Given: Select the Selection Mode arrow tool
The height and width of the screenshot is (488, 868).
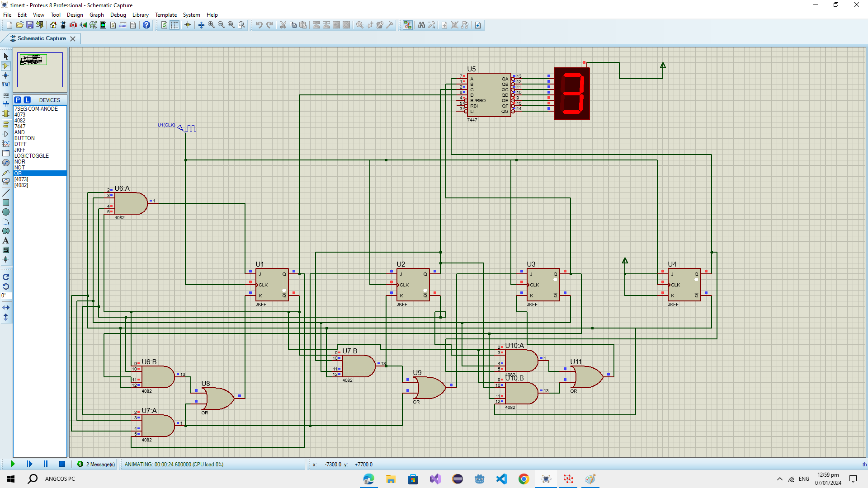Looking at the screenshot, I should tap(6, 56).
